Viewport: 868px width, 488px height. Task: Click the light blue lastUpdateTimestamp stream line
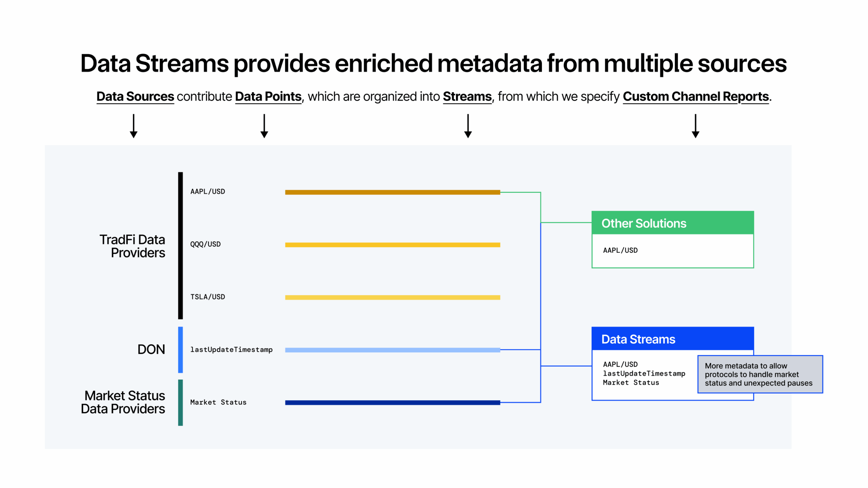click(x=392, y=350)
